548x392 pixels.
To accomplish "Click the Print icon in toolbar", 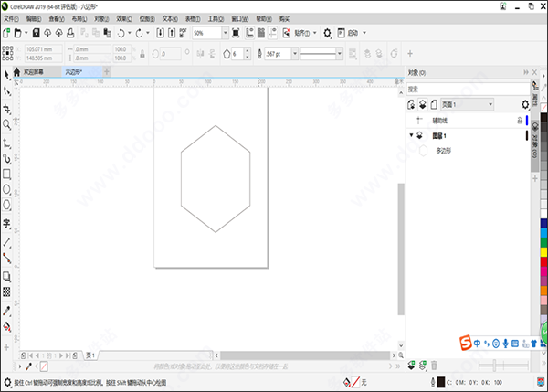I will 70,33.
